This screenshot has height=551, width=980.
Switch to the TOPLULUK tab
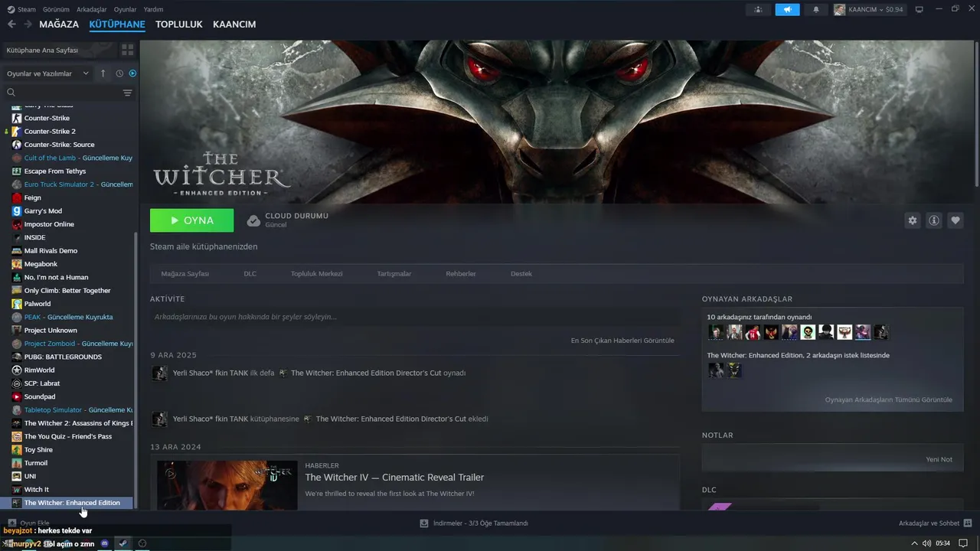pos(179,24)
